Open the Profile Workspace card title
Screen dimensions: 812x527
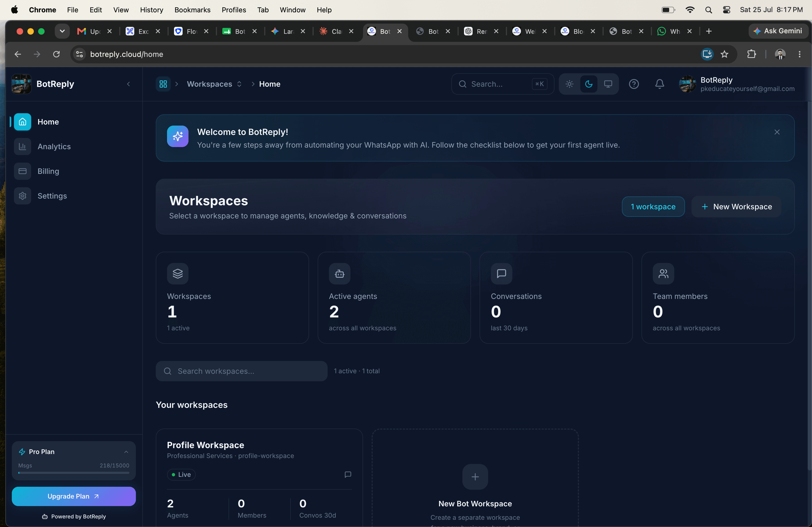coord(205,445)
